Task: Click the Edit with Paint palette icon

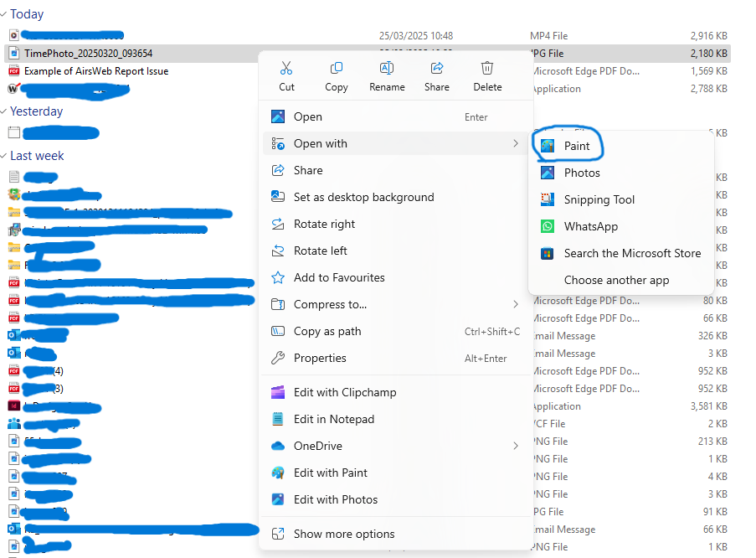Action: tap(278, 473)
